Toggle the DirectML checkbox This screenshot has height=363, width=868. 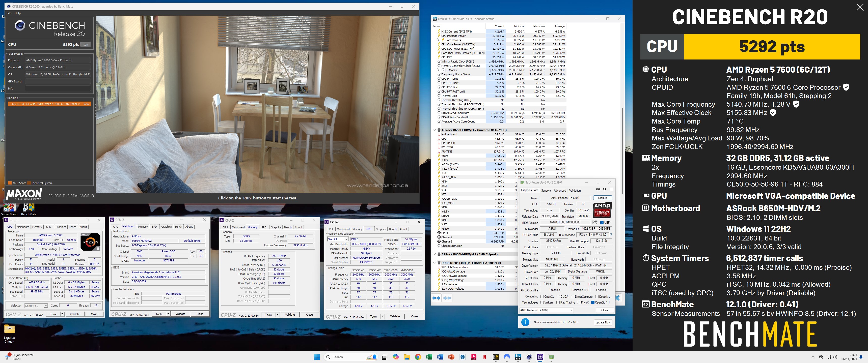597,297
